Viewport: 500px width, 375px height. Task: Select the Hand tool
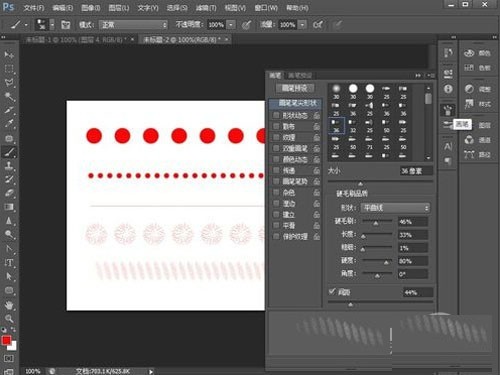click(9, 305)
